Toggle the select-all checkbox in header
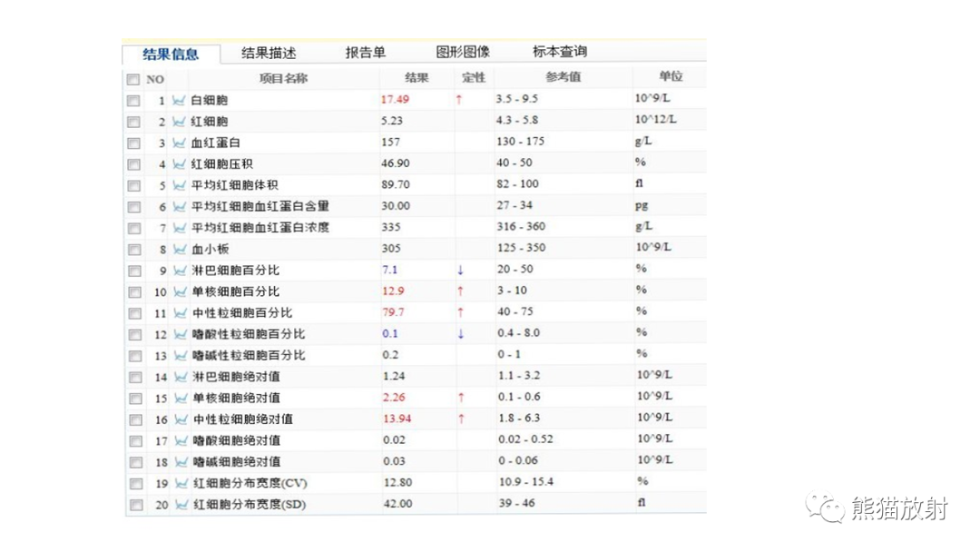 click(x=132, y=79)
